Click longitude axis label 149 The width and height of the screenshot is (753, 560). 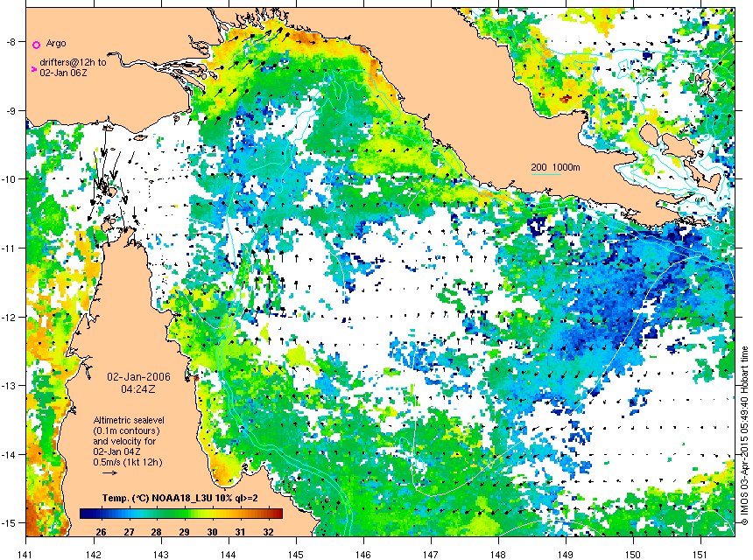(566, 555)
